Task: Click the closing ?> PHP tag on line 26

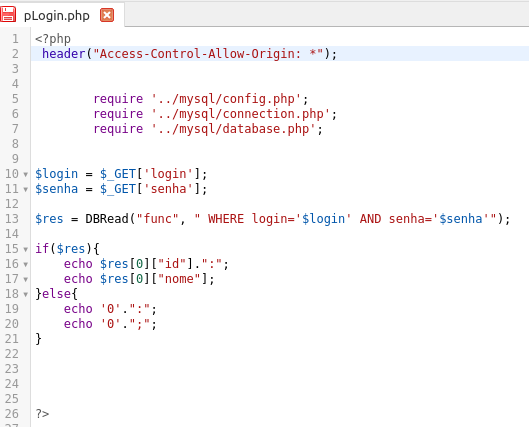Action: click(x=42, y=414)
